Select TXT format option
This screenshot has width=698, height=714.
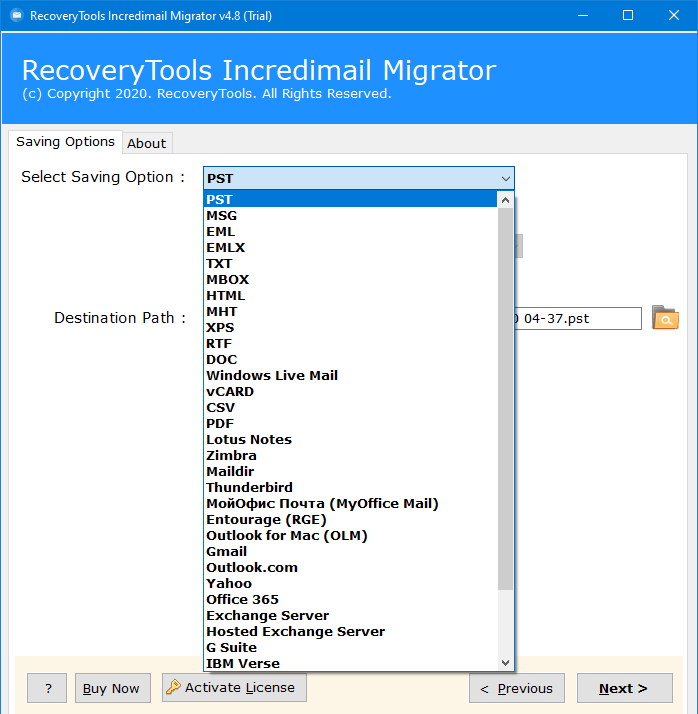click(350, 263)
